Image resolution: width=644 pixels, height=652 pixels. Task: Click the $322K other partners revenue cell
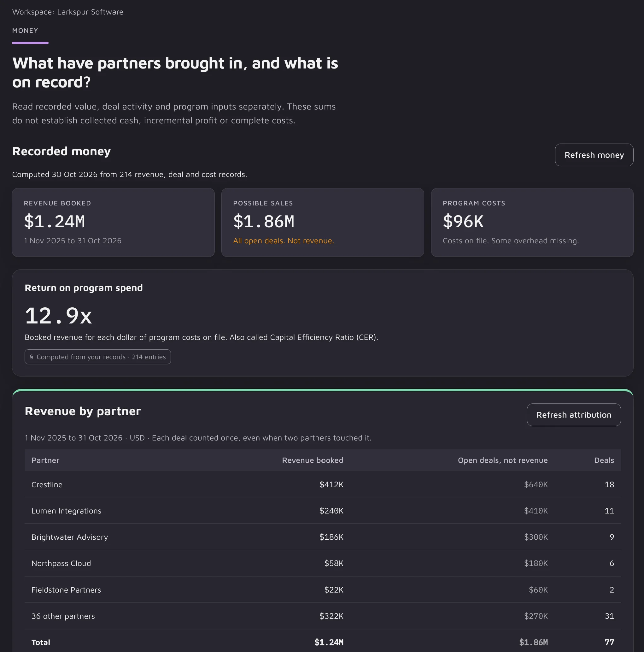(x=331, y=616)
